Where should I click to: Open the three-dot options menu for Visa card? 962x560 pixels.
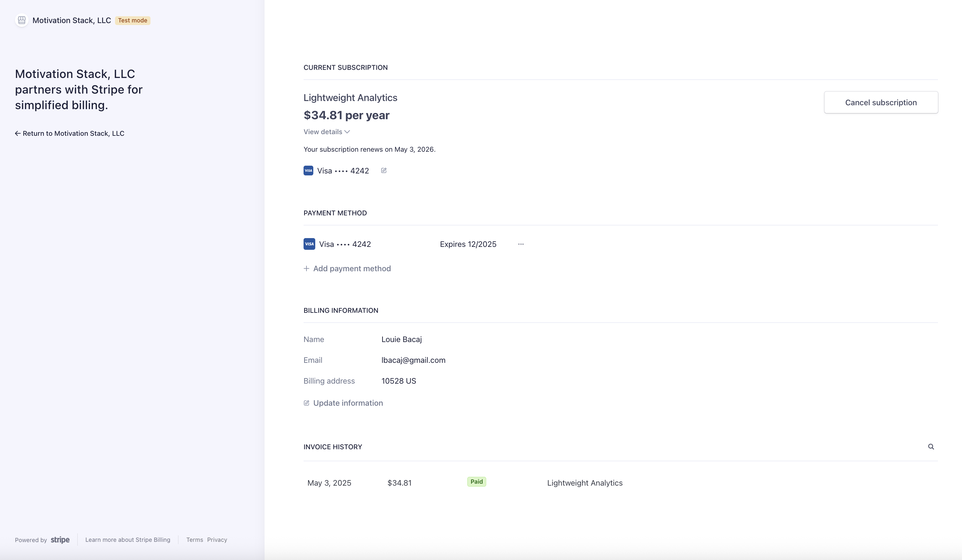tap(521, 244)
